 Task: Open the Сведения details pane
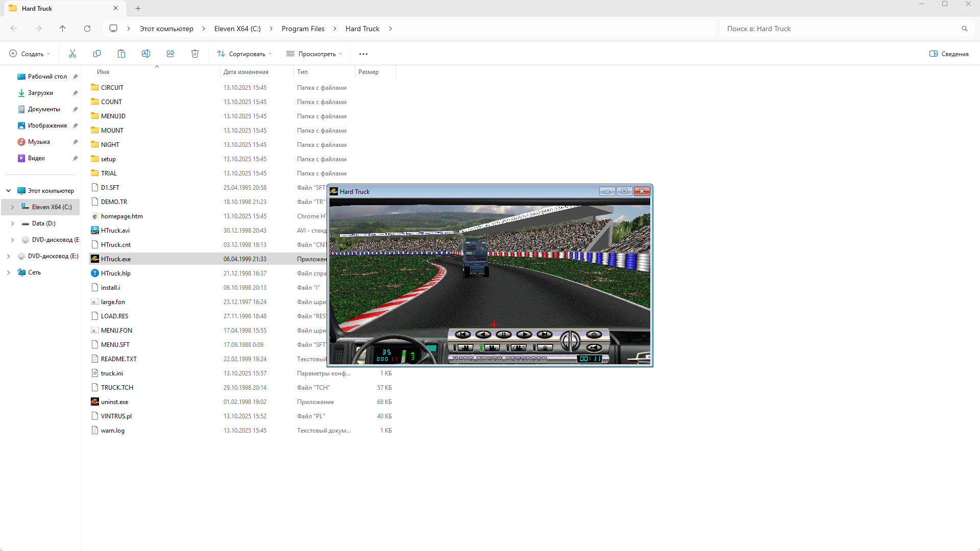(949, 54)
